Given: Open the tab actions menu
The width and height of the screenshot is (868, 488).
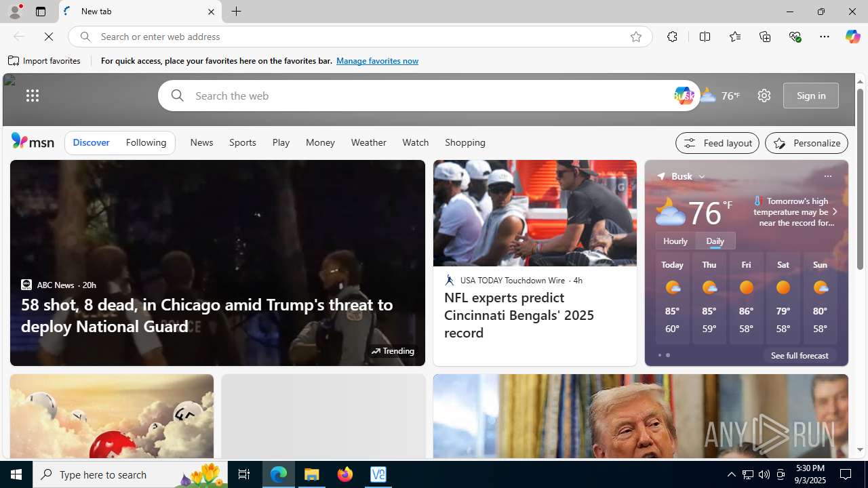Looking at the screenshot, I should (41, 12).
